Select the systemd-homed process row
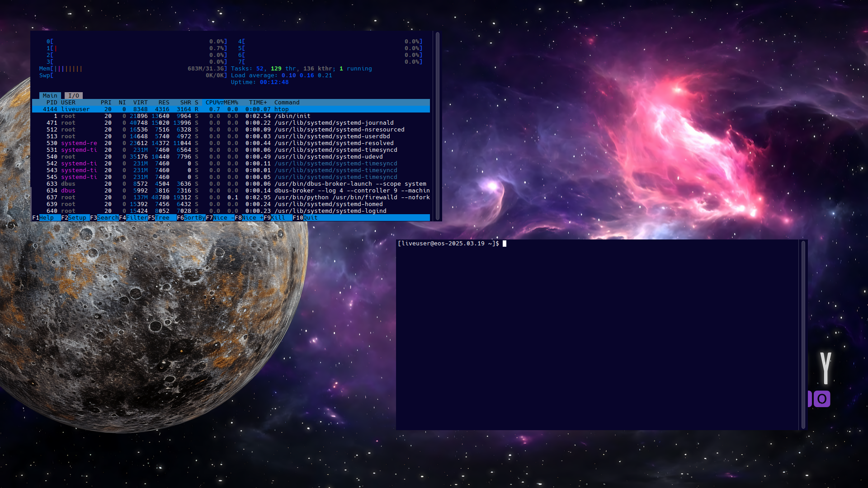Screen dimensions: 868x488 231,204
